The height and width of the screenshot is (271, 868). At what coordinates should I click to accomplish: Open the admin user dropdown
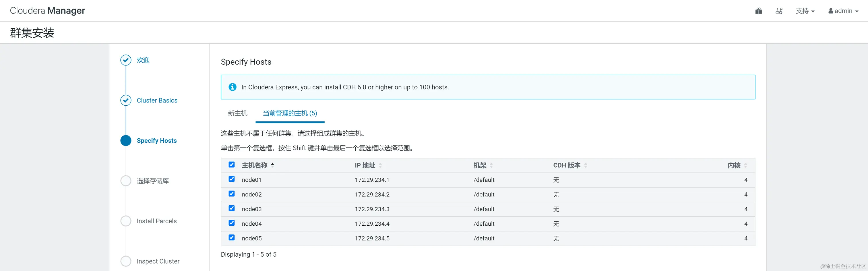[x=843, y=11]
